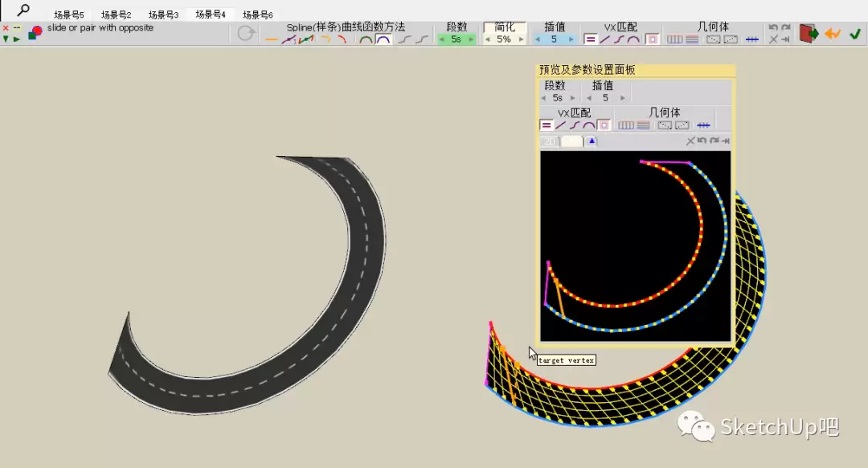Toggle parallel-lines vertex matching in preview panel

[x=546, y=125]
